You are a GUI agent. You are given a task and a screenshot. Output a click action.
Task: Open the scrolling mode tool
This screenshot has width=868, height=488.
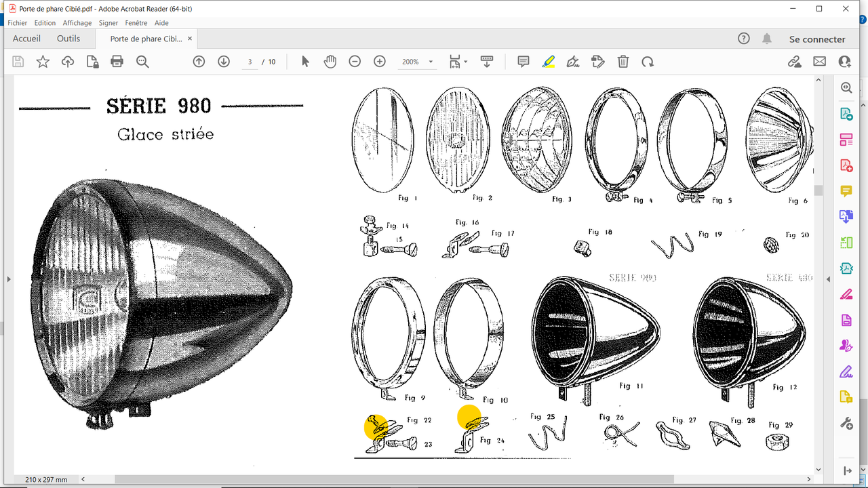point(487,62)
